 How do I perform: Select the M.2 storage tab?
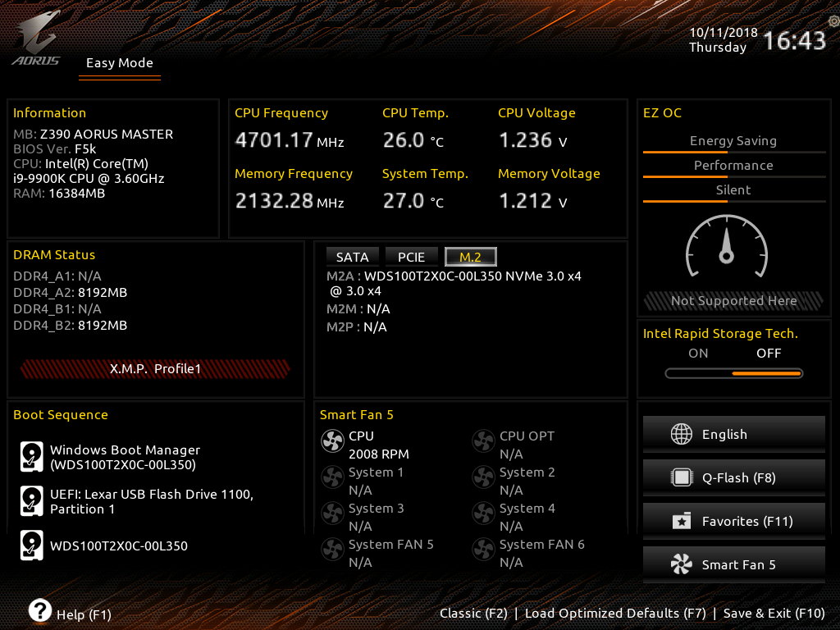[x=470, y=257]
